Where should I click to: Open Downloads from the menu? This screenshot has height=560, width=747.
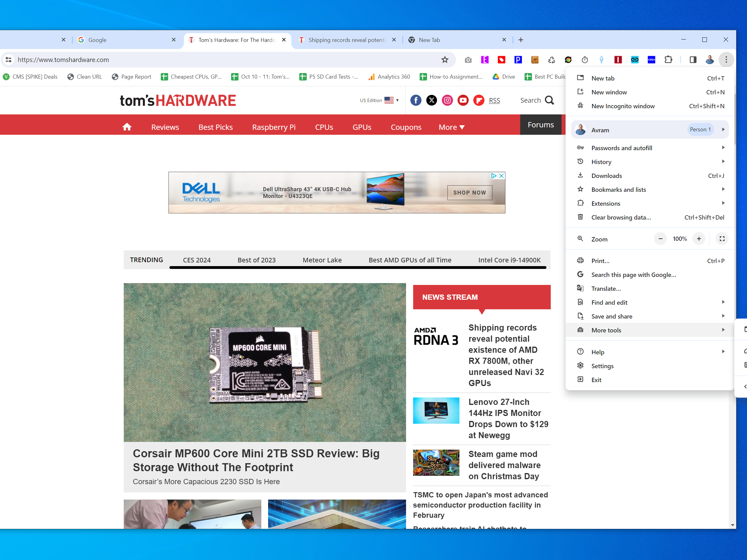pyautogui.click(x=650, y=175)
